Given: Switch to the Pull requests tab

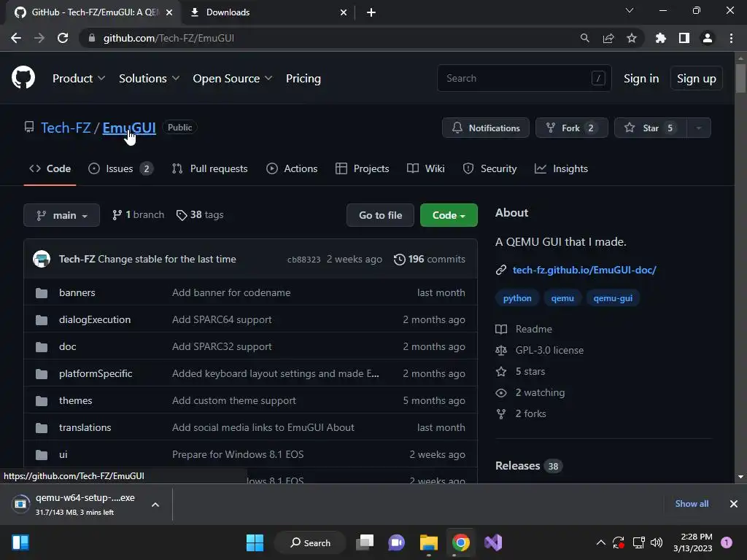Looking at the screenshot, I should 210,168.
